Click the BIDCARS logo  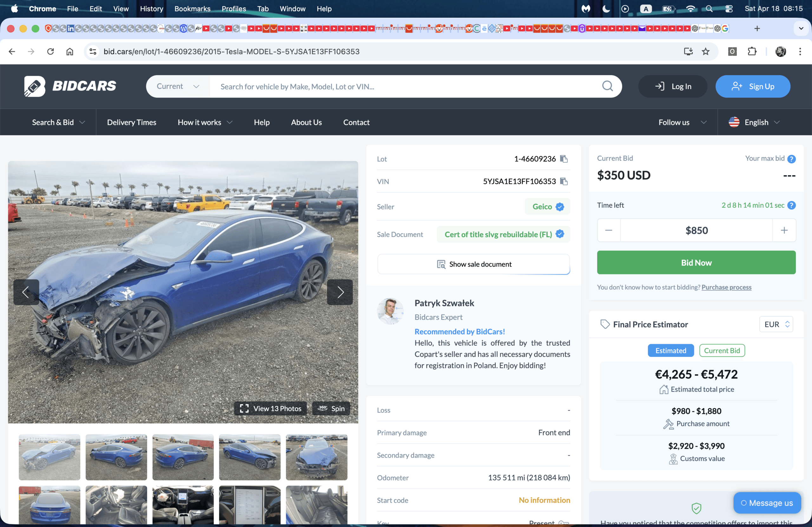click(70, 86)
